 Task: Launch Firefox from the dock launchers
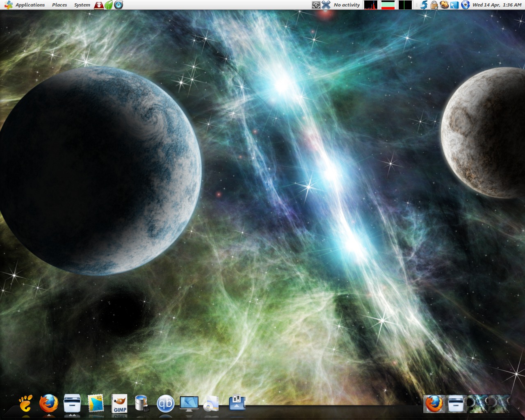(49, 403)
